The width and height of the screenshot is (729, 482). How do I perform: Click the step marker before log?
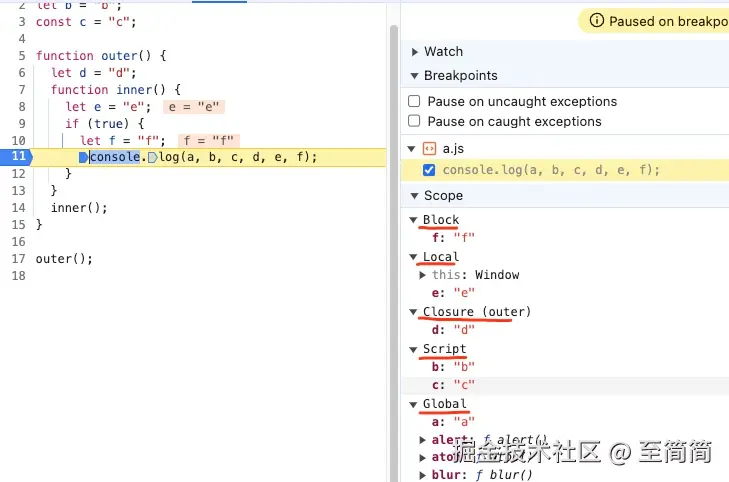point(152,158)
